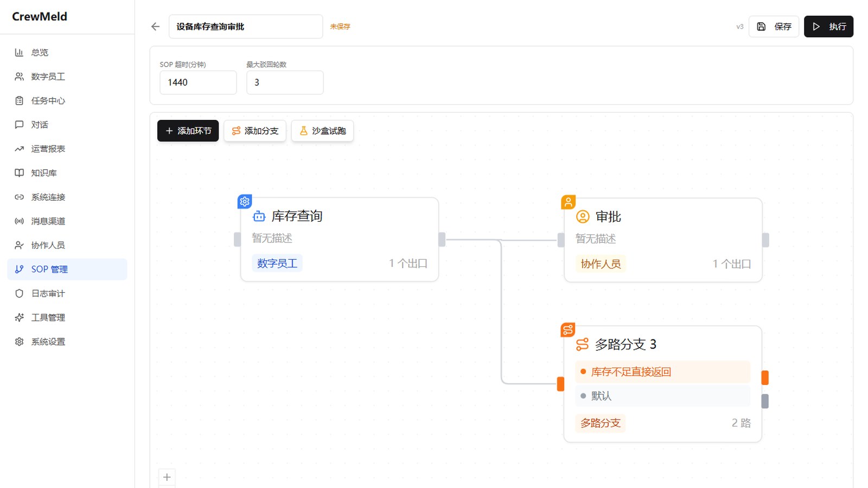Image resolution: width=868 pixels, height=488 pixels.
Task: Click the 多路分支 tag on branch node
Action: (601, 423)
